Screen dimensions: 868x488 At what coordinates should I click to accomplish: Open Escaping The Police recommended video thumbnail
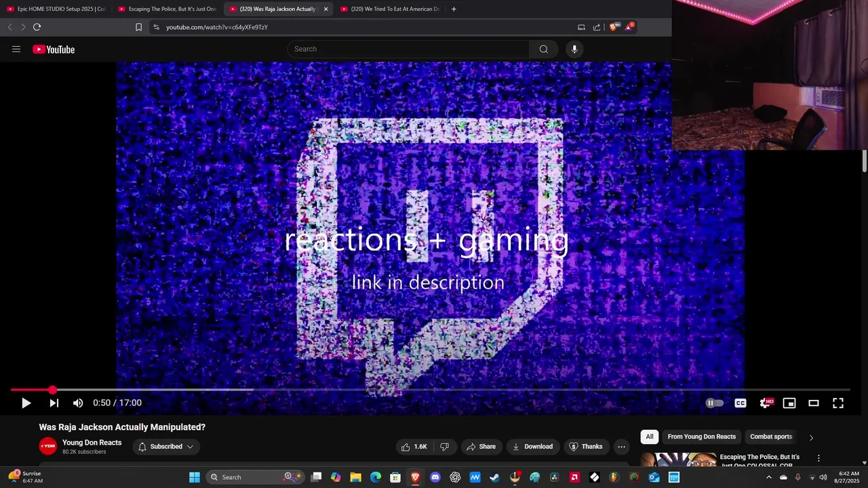[x=678, y=460]
